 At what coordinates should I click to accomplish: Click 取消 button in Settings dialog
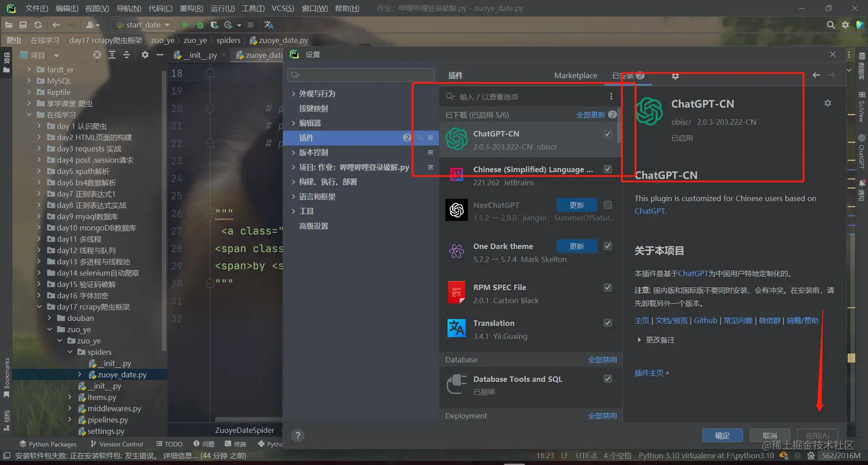[770, 436]
